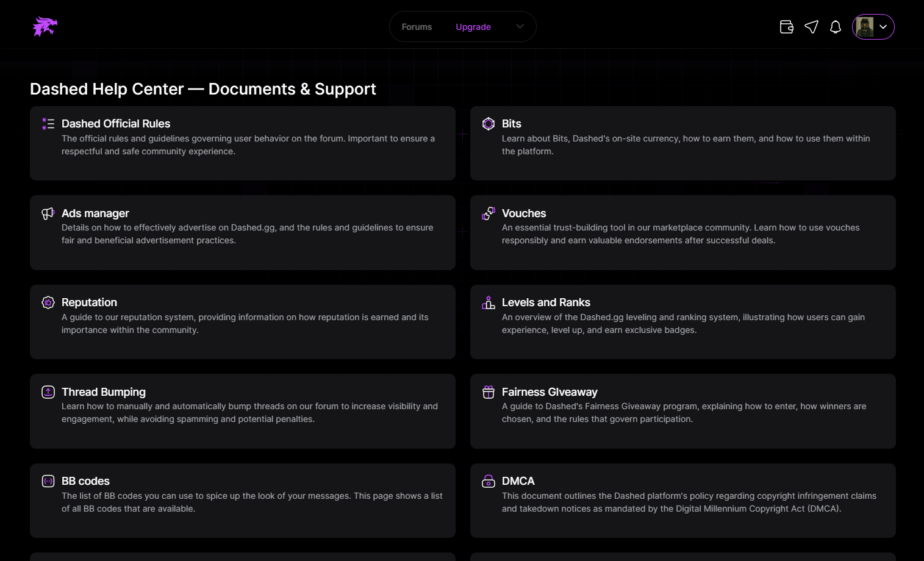Click the Vouches thumbs-up icon
924x561 pixels.
pyautogui.click(x=489, y=213)
